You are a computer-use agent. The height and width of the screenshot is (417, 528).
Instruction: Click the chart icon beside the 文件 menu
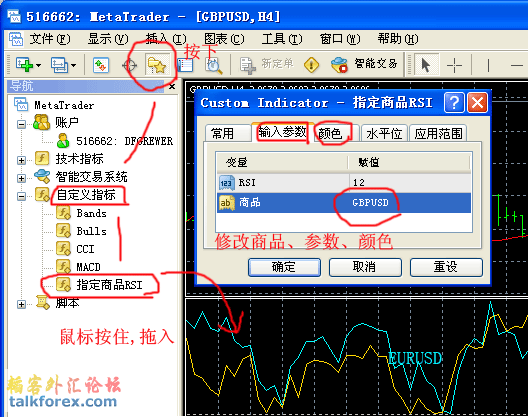(16, 39)
